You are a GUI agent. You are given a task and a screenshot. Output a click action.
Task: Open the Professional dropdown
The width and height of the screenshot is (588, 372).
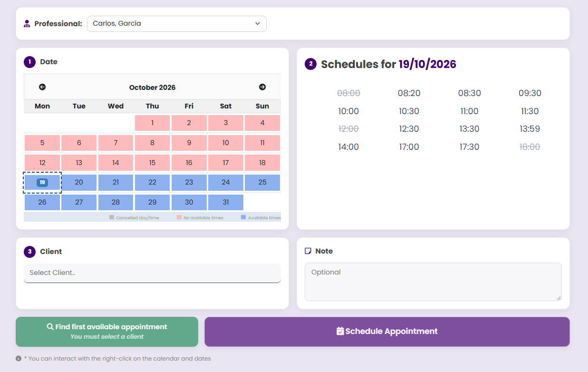(177, 24)
